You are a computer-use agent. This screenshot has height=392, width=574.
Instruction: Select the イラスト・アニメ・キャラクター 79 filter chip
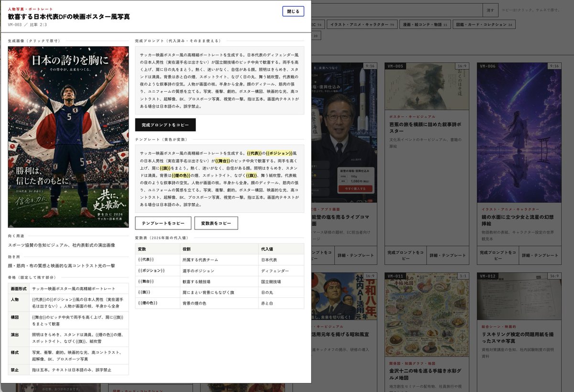click(362, 24)
